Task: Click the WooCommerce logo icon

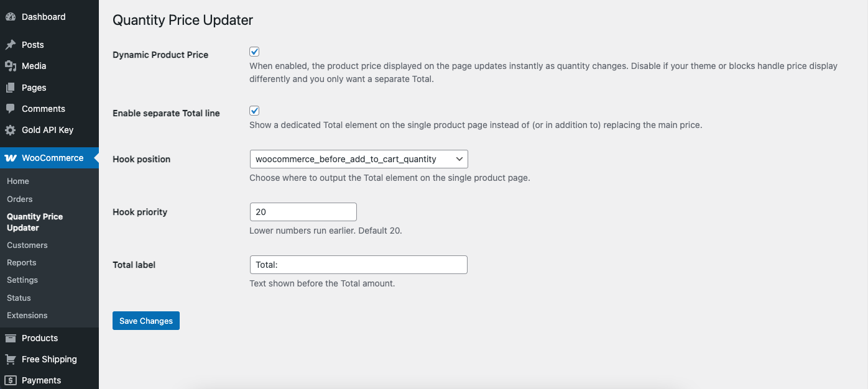Action: pos(11,158)
